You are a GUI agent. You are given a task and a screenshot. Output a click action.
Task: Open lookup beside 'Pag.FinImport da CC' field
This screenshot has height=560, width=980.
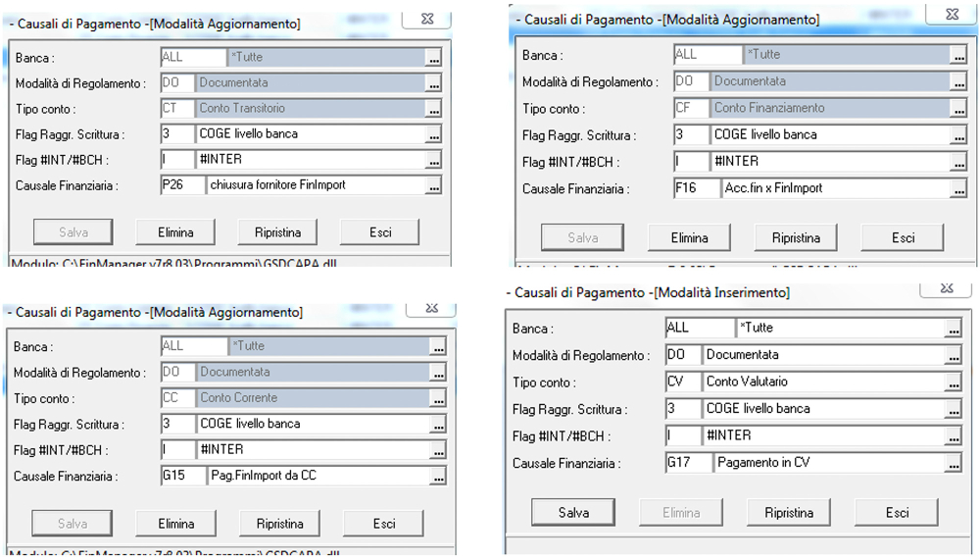437,477
